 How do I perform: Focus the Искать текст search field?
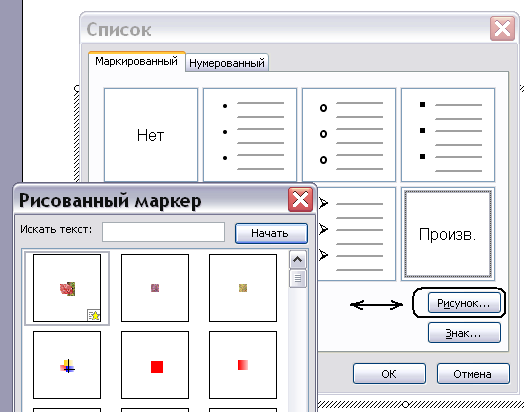pos(163,232)
